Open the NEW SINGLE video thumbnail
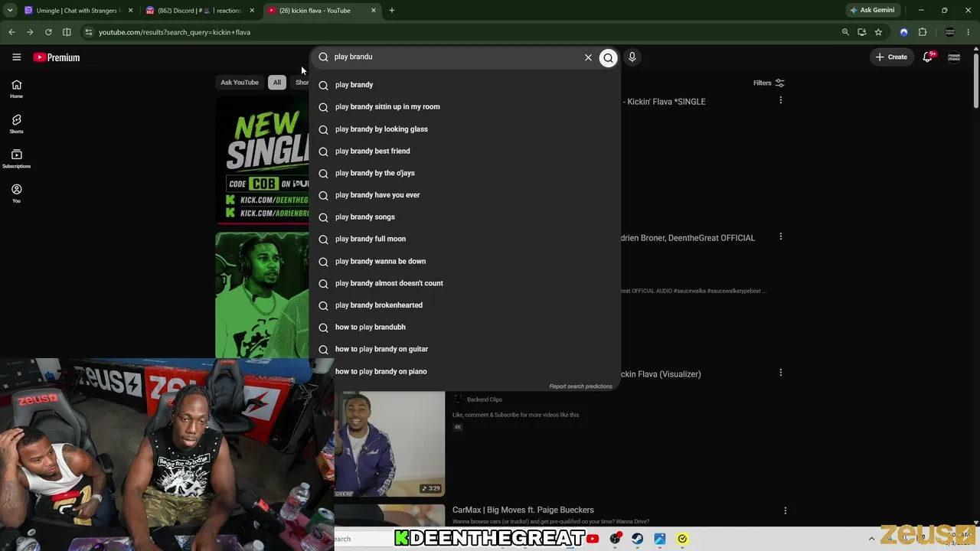The height and width of the screenshot is (551, 980). click(x=263, y=161)
